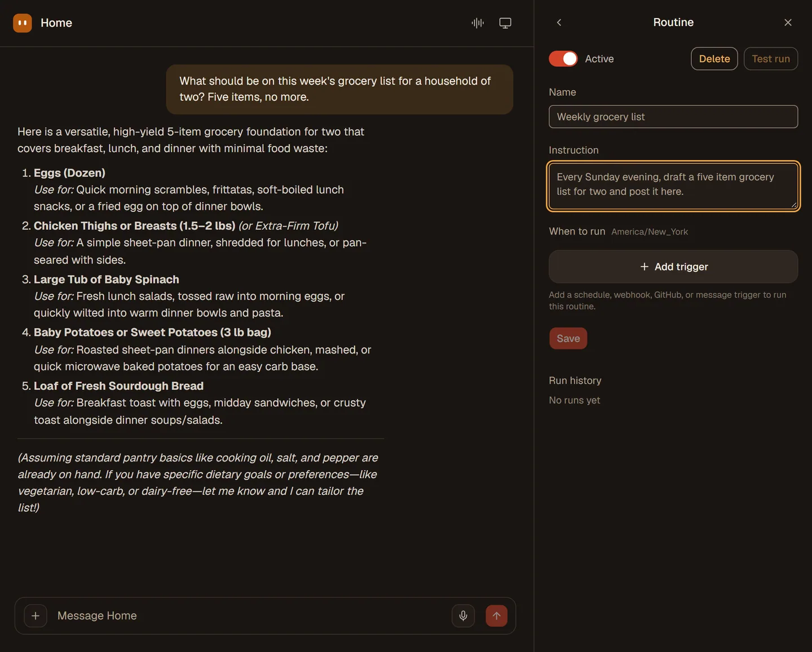Click the intro sentence "Here is a versatile, high-yield"
Image resolution: width=812 pixels, height=652 pixels.
191,140
